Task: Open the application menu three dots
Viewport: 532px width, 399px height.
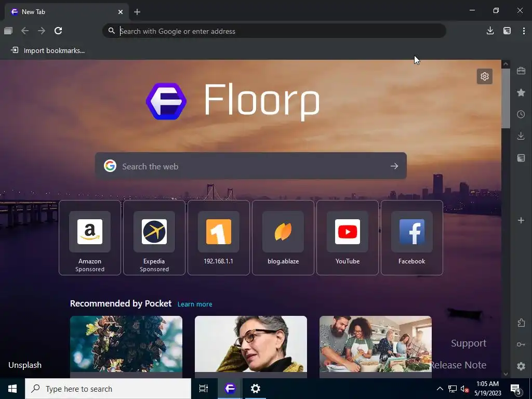Action: click(x=524, y=31)
